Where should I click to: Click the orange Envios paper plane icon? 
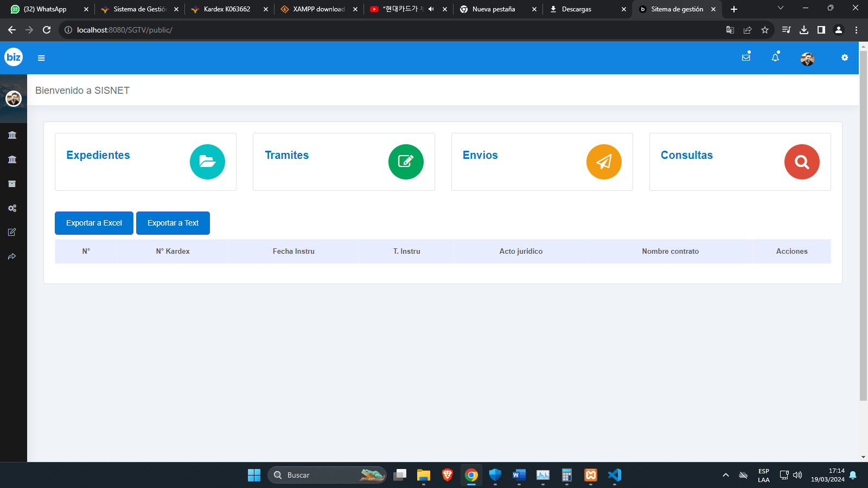tap(604, 162)
